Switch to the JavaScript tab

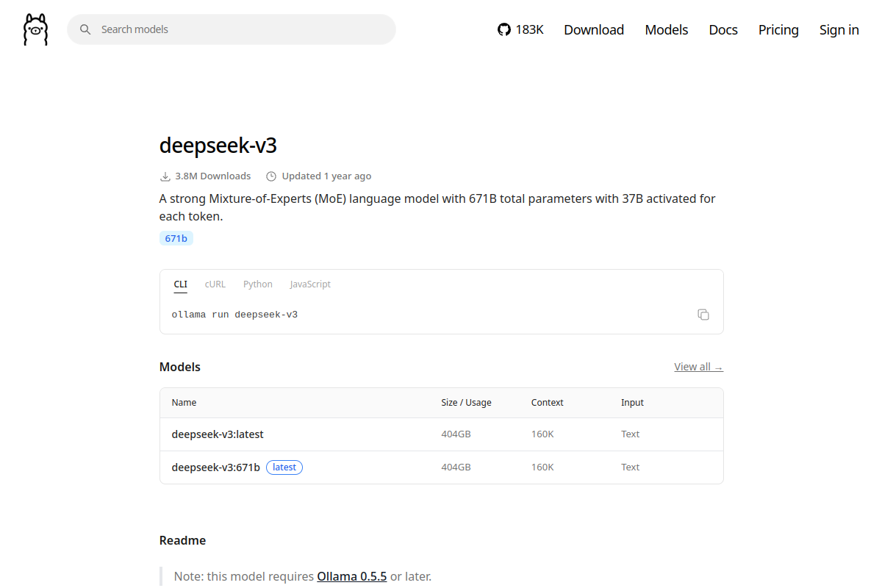(x=310, y=284)
